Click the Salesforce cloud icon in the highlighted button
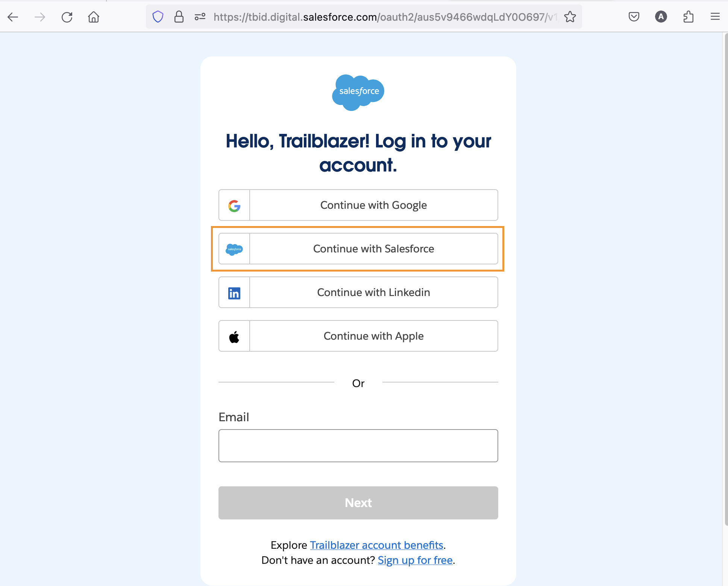728x586 pixels. tap(234, 249)
